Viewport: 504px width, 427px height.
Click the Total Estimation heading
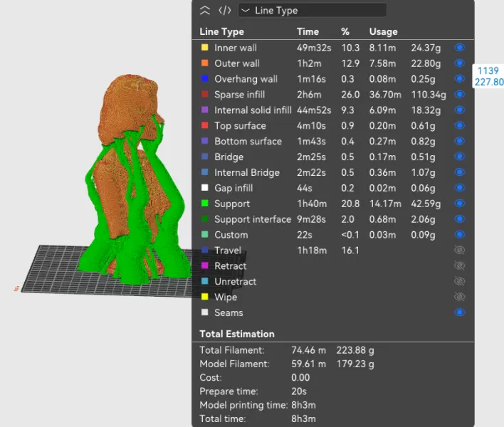point(237,334)
